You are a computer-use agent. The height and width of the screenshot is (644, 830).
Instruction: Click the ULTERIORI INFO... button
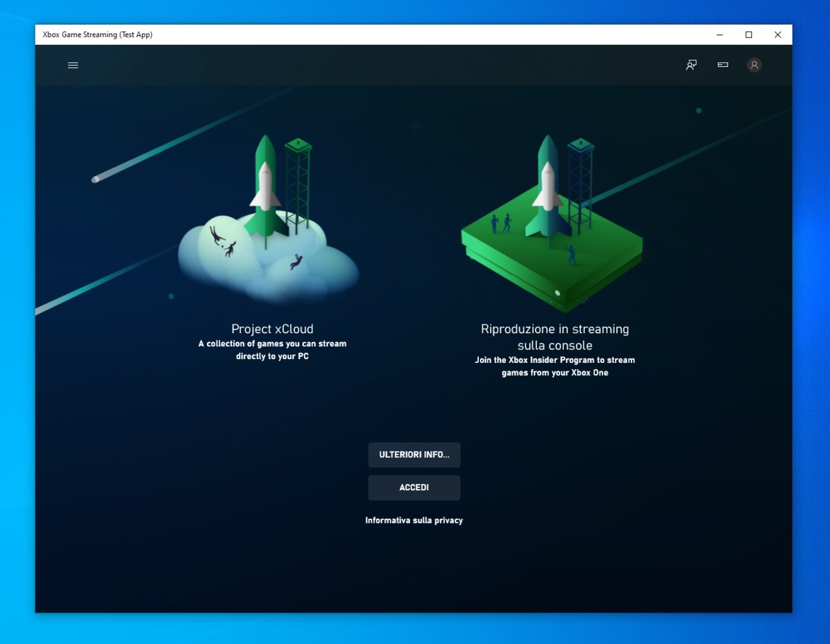414,454
